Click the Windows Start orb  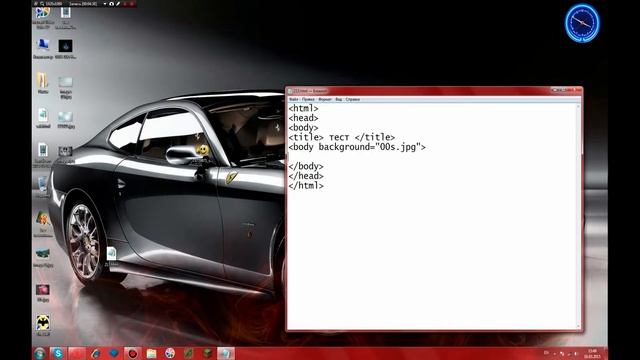tap(40, 353)
